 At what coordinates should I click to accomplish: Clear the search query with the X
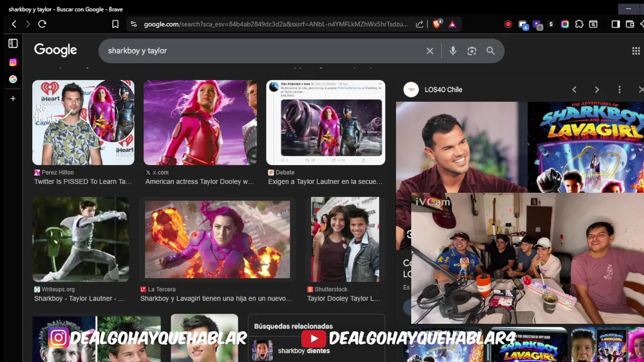[430, 51]
